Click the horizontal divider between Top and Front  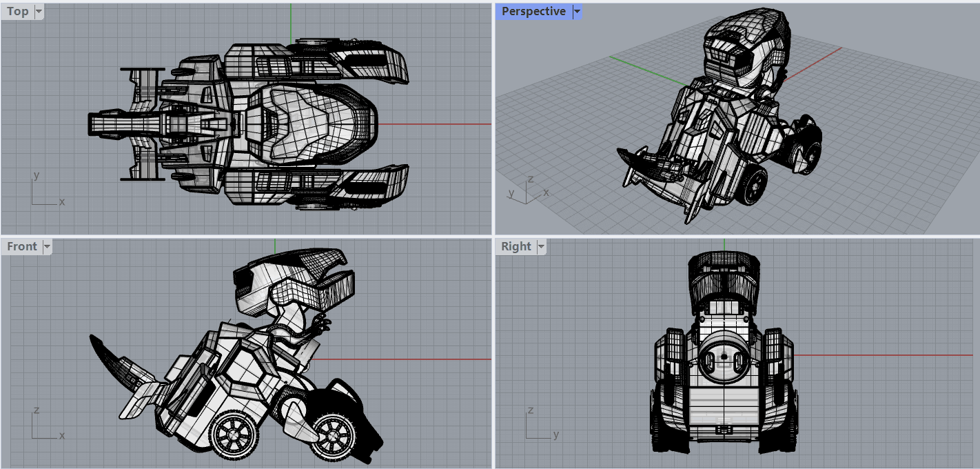click(245, 236)
